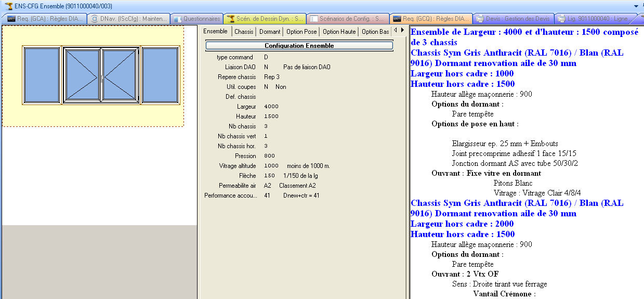The width and height of the screenshot is (644, 299).
Task: Open the Questionnaires tab
Action: (x=198, y=19)
